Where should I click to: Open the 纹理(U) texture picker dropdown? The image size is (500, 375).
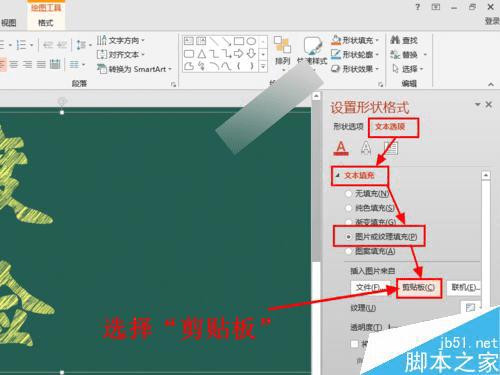click(471, 308)
